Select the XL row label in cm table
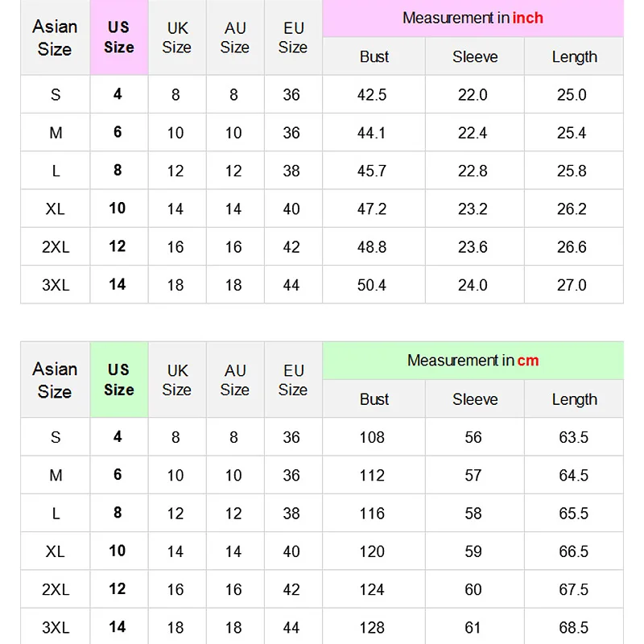The image size is (644, 644). click(56, 551)
